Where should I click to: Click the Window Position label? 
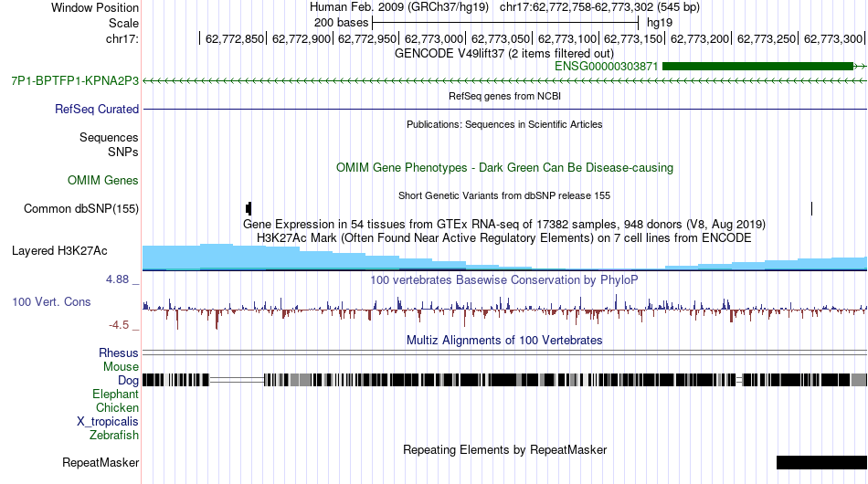pyautogui.click(x=95, y=7)
